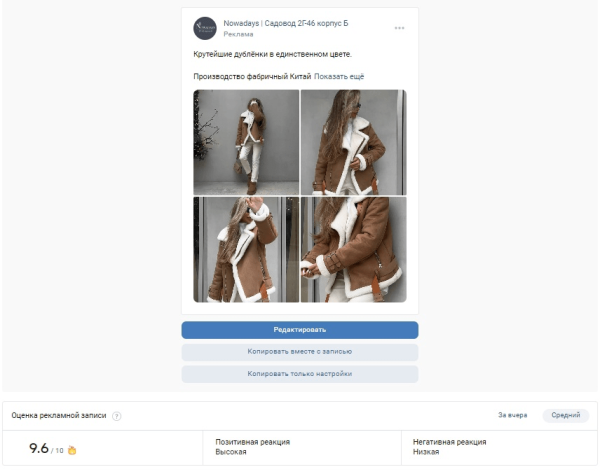Viewport: 600px width, 474px height.
Task: Click the help question mark icon
Action: [117, 416]
